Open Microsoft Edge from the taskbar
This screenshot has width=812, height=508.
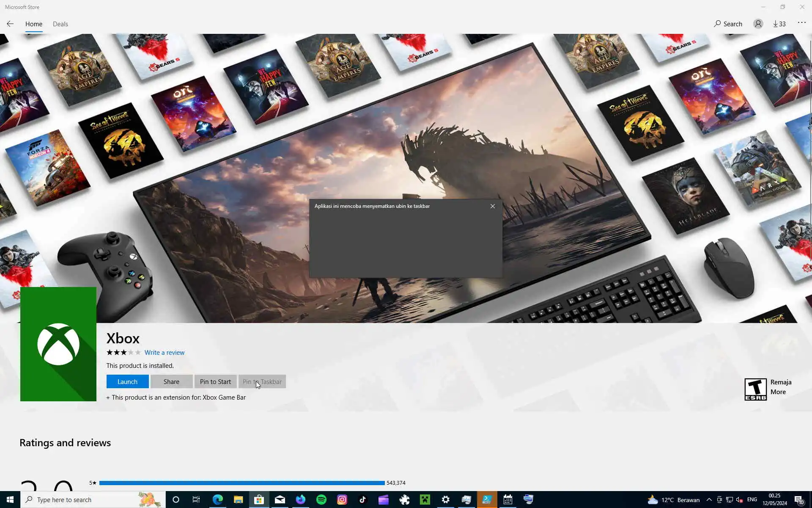pos(217,500)
